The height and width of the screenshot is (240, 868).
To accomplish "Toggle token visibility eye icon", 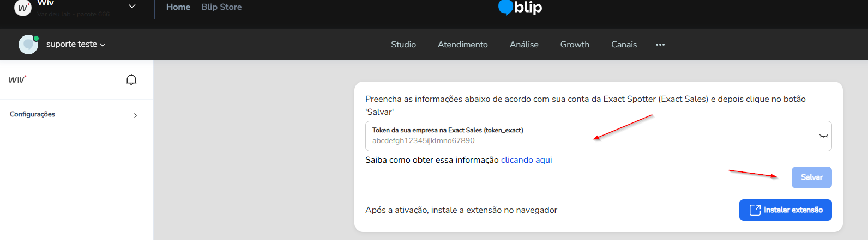I will (x=823, y=136).
